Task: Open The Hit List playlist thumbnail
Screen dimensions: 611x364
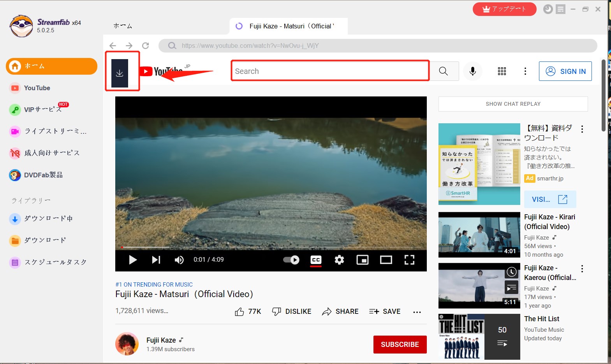Action: 479,337
